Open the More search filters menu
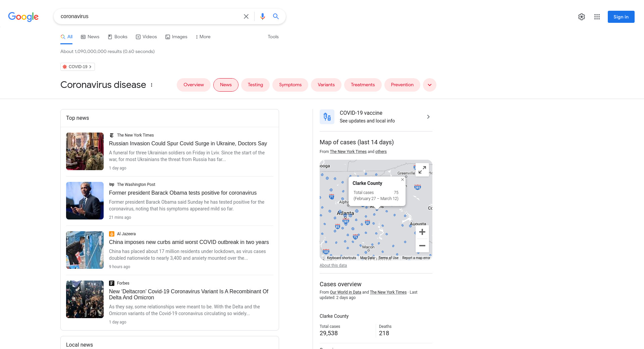Screen dimensions: 644x349 (203, 37)
